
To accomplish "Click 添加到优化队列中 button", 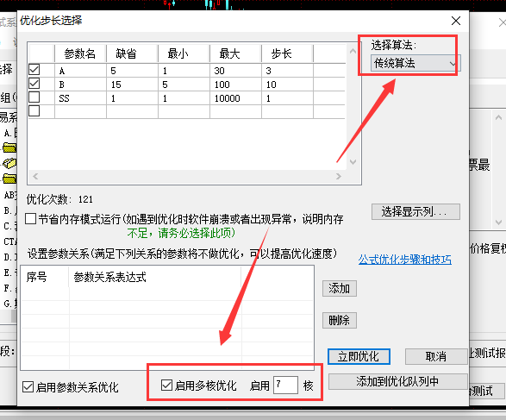I will point(397,381).
